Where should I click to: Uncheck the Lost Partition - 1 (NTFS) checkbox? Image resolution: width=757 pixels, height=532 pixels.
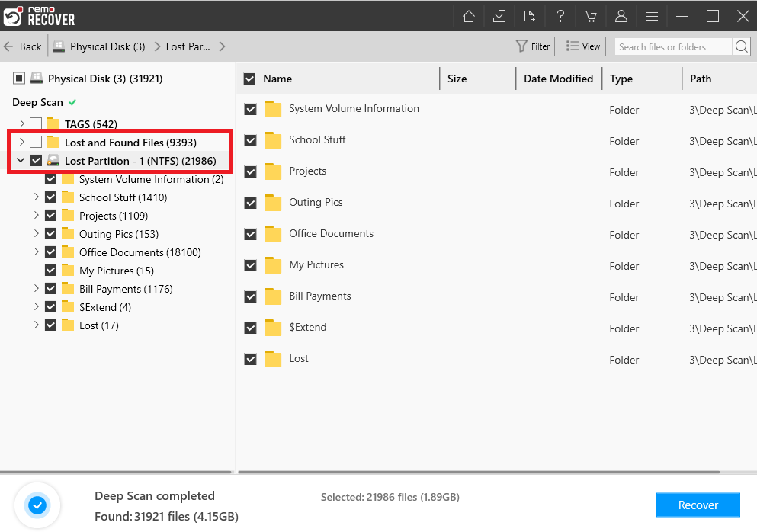36,160
